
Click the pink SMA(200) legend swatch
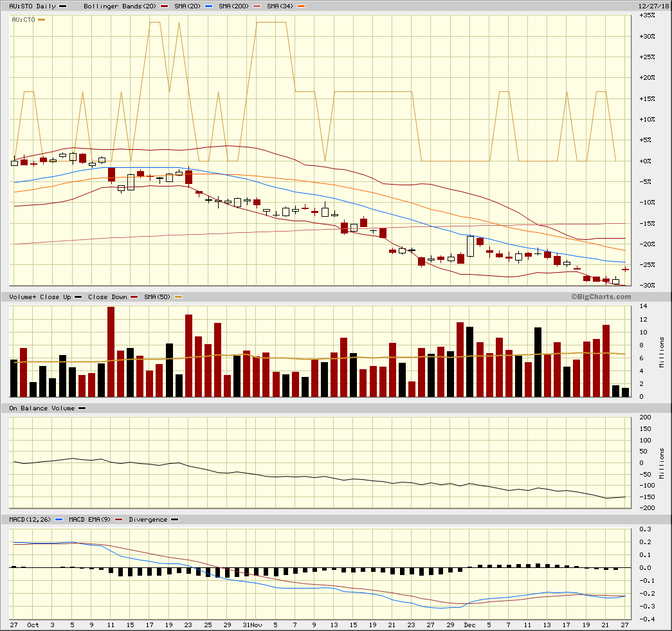[x=257, y=6]
